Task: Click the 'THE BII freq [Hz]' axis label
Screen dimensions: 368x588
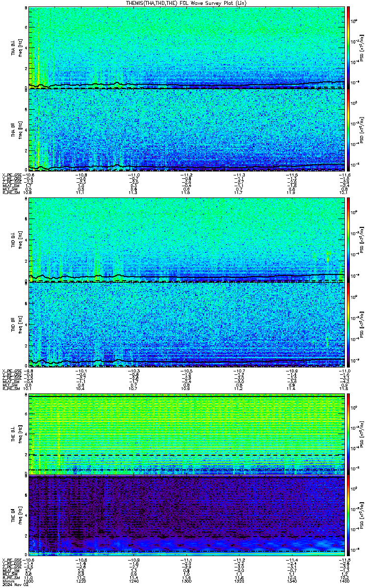Action: tap(16, 517)
